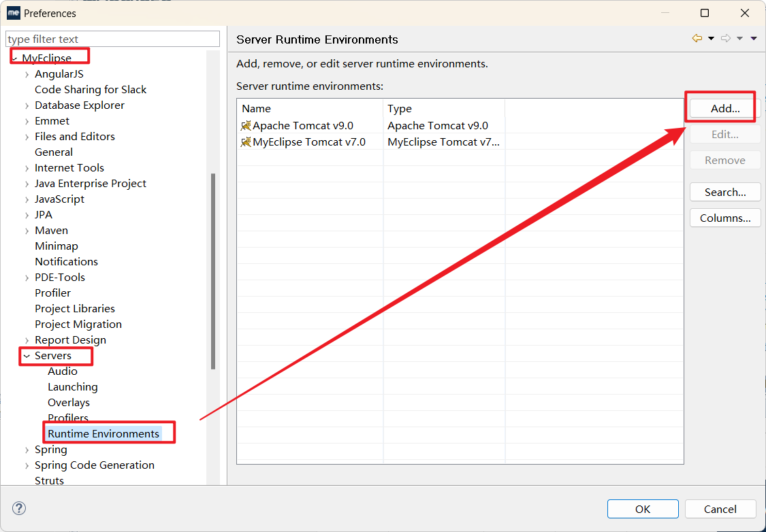Select Launching under Servers
Image resolution: width=766 pixels, height=532 pixels.
pyautogui.click(x=73, y=386)
